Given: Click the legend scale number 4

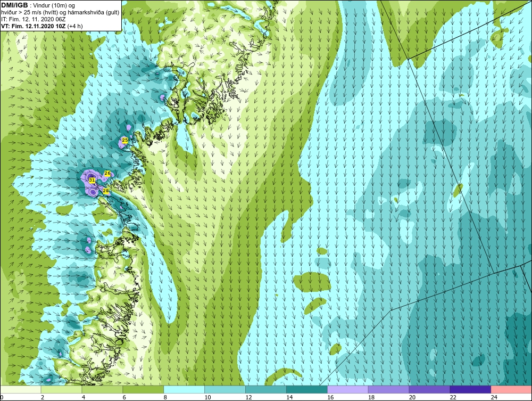Looking at the screenshot, I should click(84, 397).
